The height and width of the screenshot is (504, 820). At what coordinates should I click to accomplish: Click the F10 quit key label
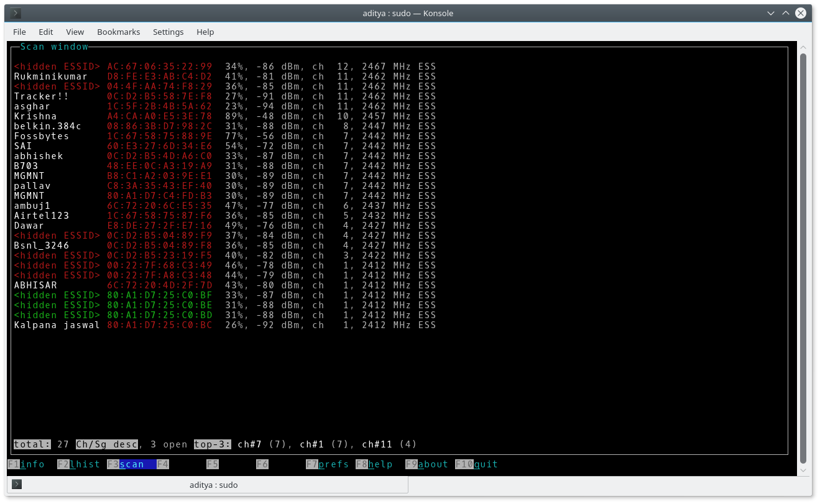[477, 464]
